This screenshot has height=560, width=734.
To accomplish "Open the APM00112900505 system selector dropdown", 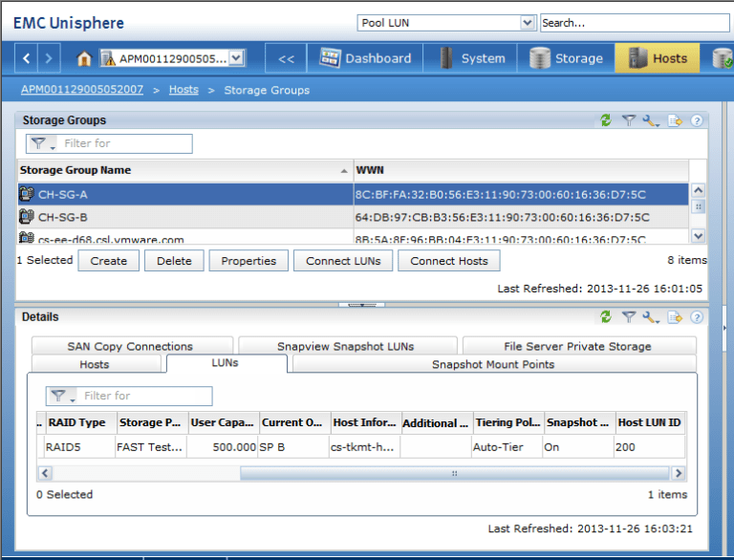I will 237,58.
